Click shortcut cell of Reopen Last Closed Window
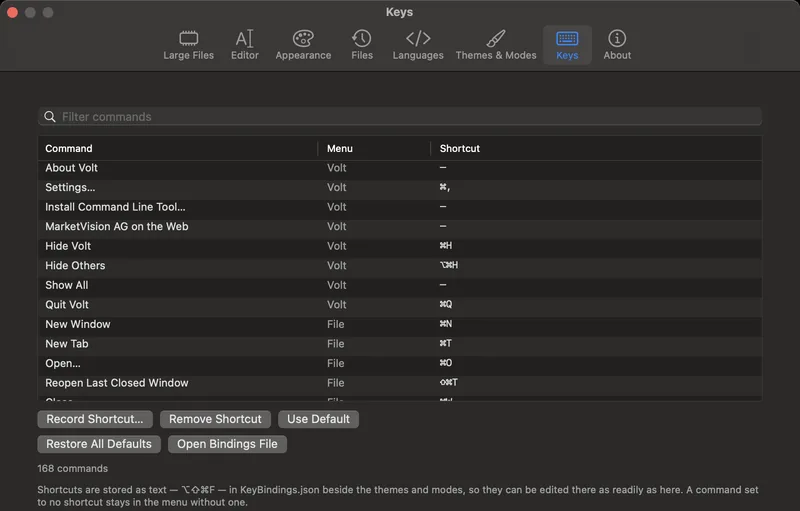The width and height of the screenshot is (800, 511). (x=449, y=382)
